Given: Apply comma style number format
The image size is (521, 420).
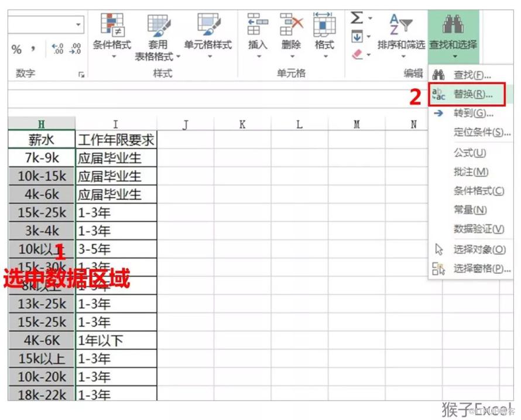Looking at the screenshot, I should [x=33, y=49].
